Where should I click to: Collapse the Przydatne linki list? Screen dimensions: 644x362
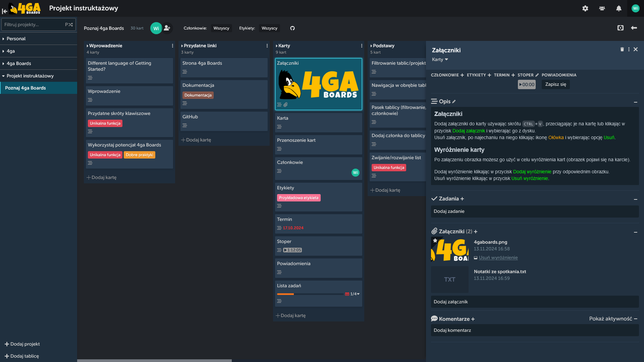pyautogui.click(x=182, y=46)
